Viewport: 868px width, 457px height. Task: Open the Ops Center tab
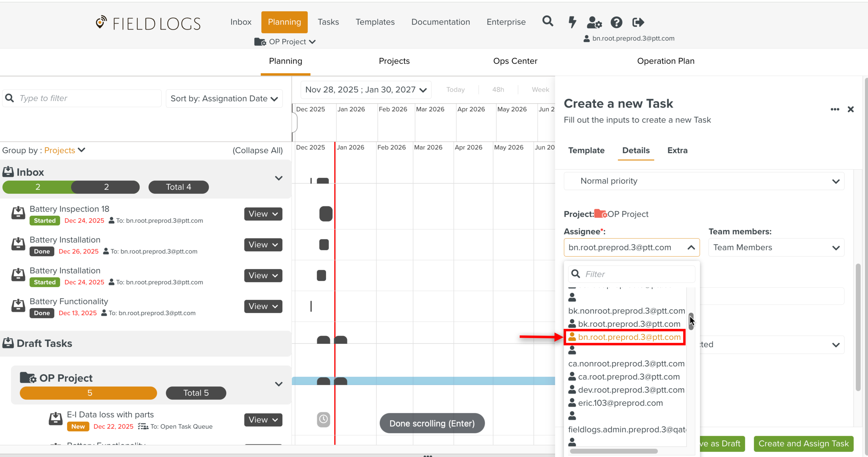(x=515, y=61)
